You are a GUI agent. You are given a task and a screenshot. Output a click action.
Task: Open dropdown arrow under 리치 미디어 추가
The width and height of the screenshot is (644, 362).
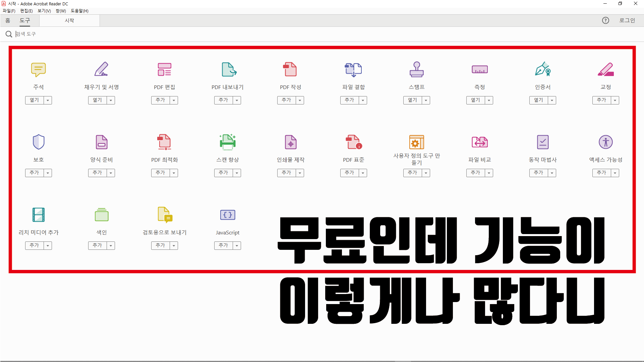coord(48,245)
